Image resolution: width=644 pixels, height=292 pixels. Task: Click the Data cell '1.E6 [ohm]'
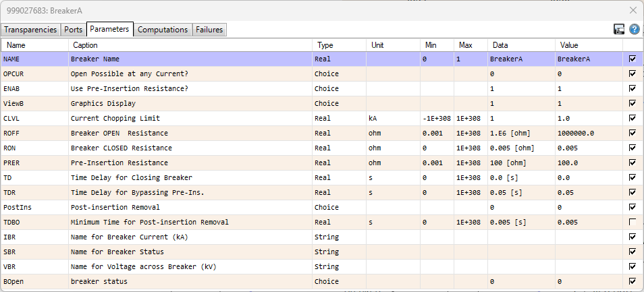point(521,133)
